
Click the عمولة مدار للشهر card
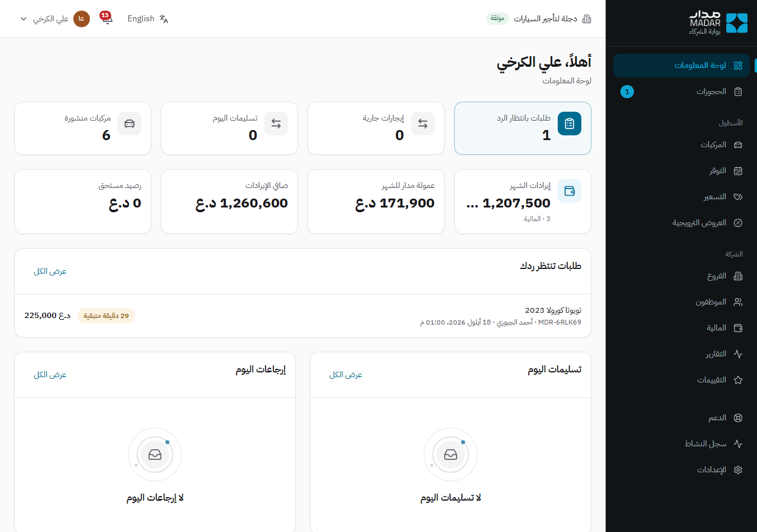point(376,202)
